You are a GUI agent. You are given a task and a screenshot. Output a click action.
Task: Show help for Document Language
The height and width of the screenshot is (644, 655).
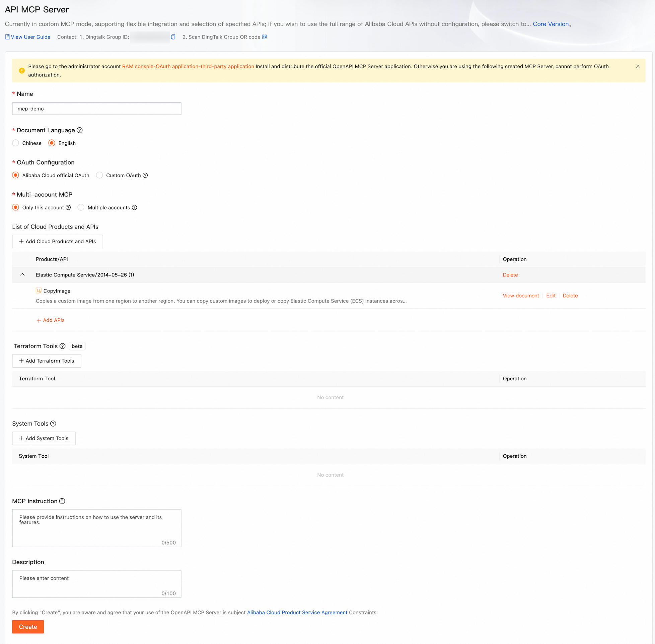click(80, 130)
